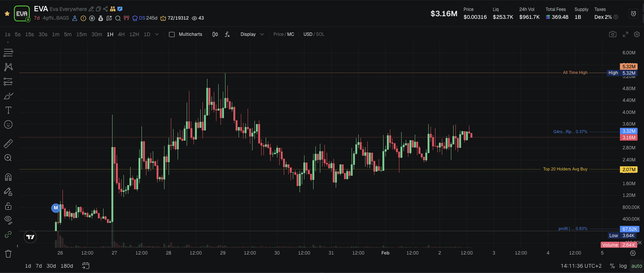Open the emoji sticker tool

[8, 124]
